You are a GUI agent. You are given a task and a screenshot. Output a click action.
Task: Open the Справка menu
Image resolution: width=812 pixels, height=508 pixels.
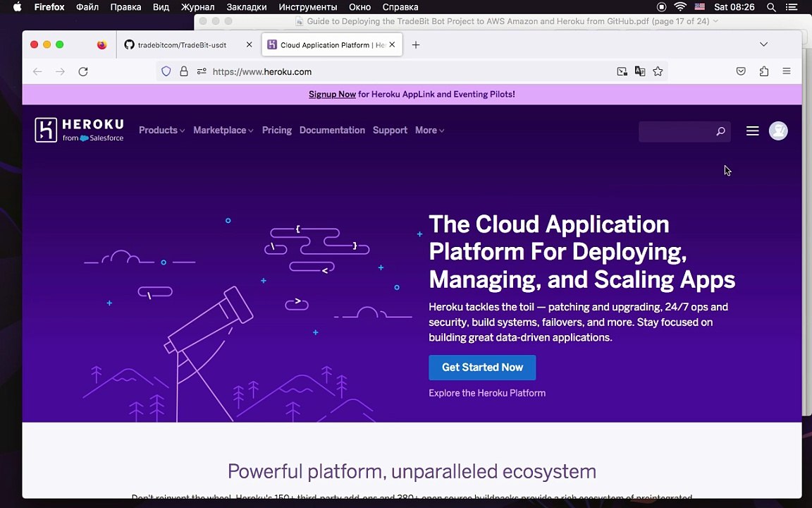(x=400, y=7)
